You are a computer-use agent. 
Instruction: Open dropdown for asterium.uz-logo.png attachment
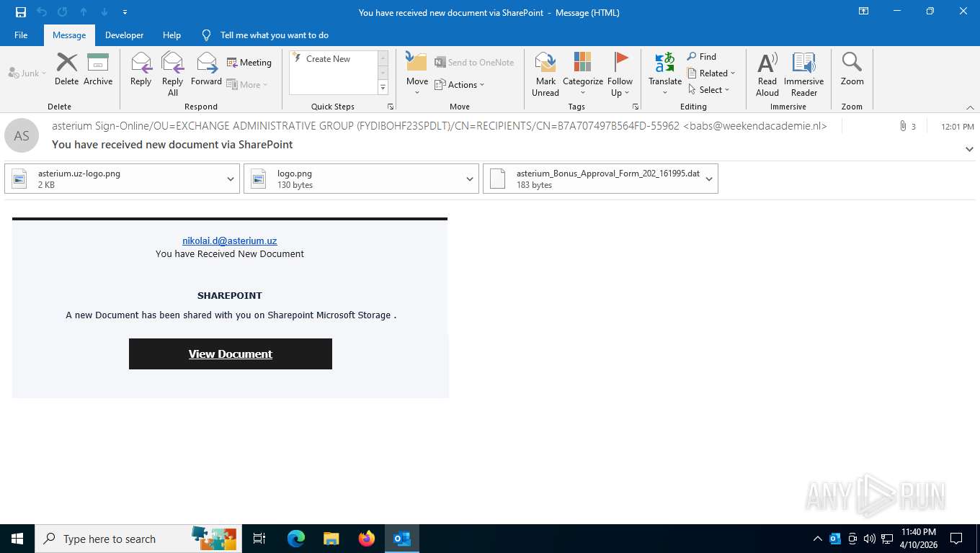231,179
